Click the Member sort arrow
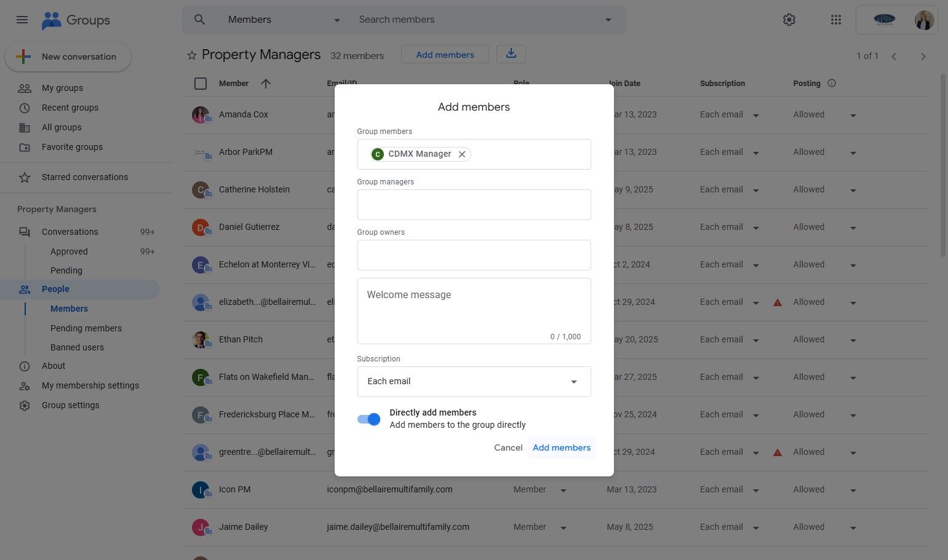948x560 pixels. 265,84
